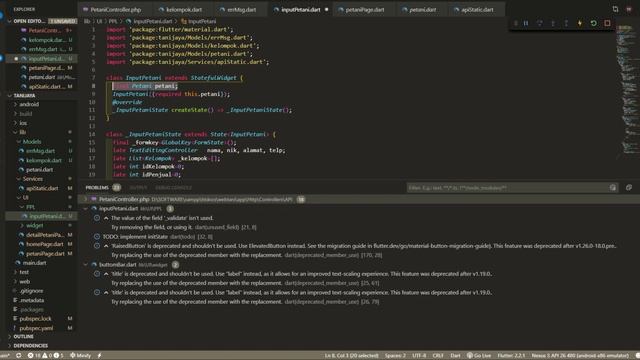Open the PROBLEMS panel tab
Image resolution: width=640 pixels, height=360 pixels.
click(97, 188)
